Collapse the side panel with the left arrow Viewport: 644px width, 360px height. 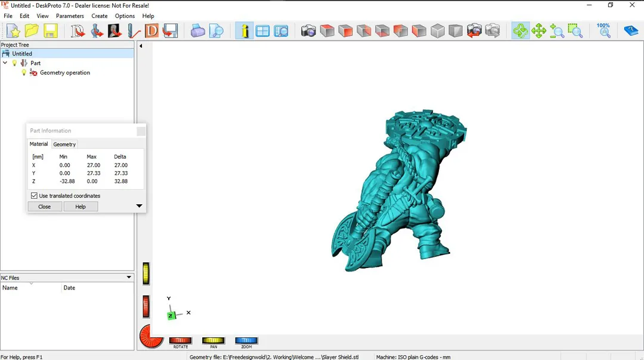(141, 46)
